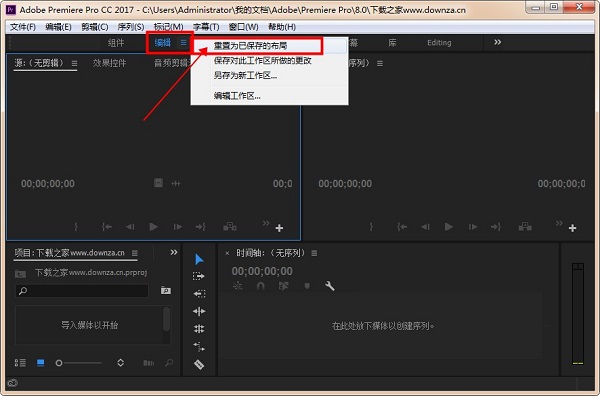The width and height of the screenshot is (600, 396).
Task: Open timeline display settings wrench
Action: 329,286
